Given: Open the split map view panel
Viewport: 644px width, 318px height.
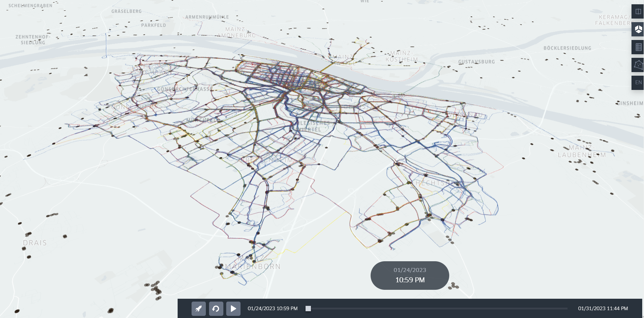Looking at the screenshot, I should (x=638, y=11).
